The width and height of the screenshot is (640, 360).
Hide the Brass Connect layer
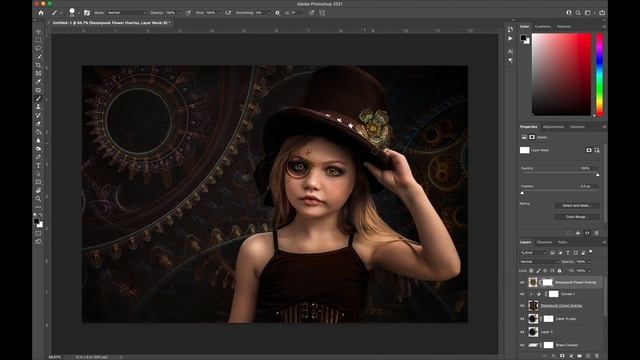522,345
